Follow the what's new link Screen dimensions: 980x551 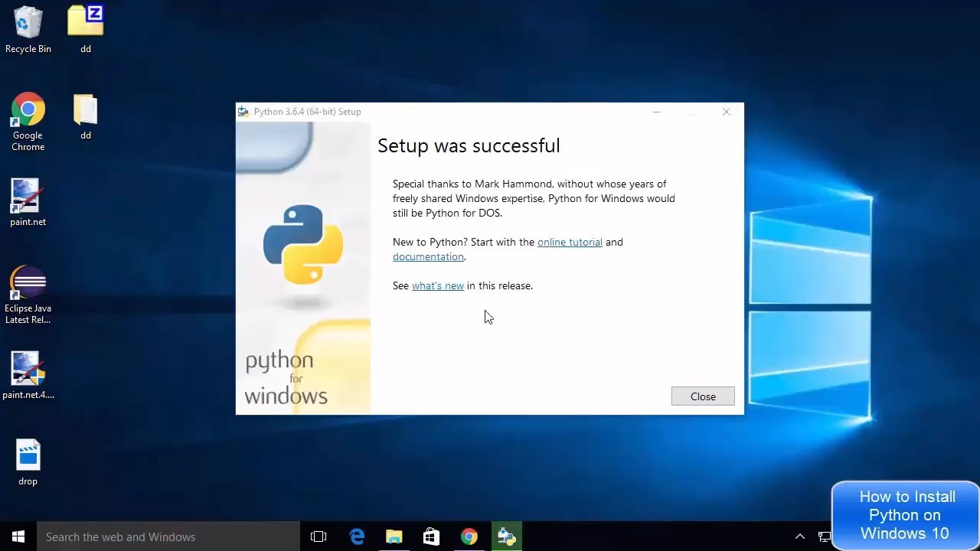pyautogui.click(x=438, y=285)
